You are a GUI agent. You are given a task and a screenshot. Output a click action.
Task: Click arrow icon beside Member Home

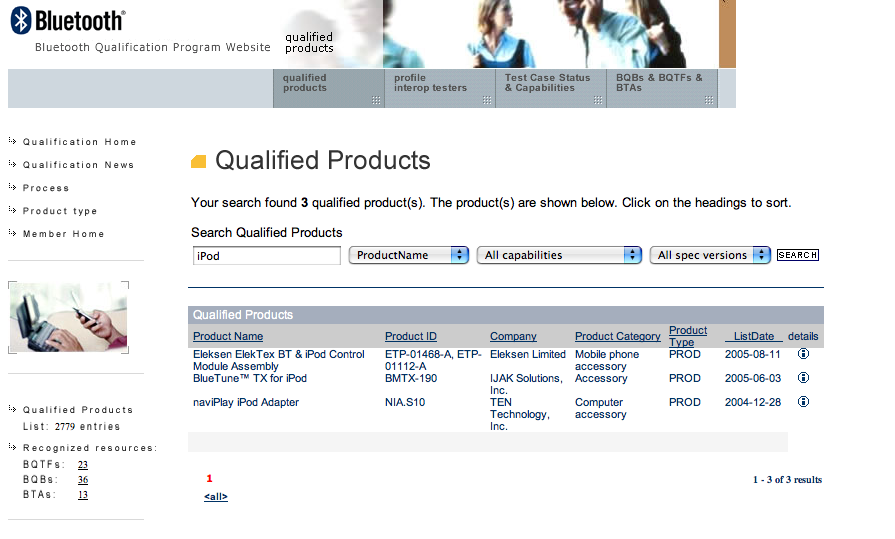tap(12, 233)
